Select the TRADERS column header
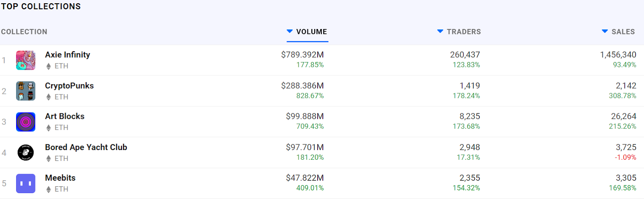 click(464, 32)
